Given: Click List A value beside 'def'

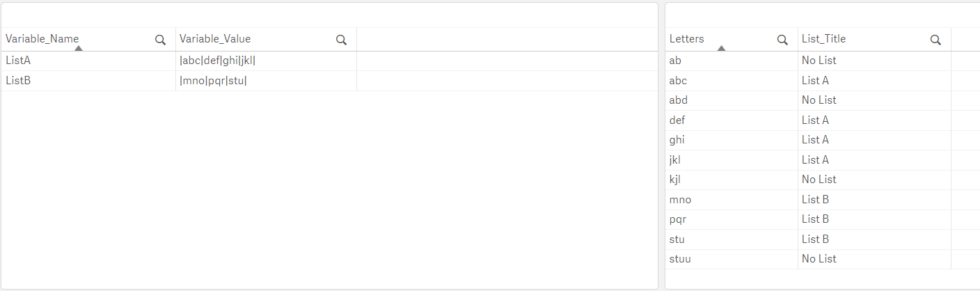Looking at the screenshot, I should coord(815,120).
